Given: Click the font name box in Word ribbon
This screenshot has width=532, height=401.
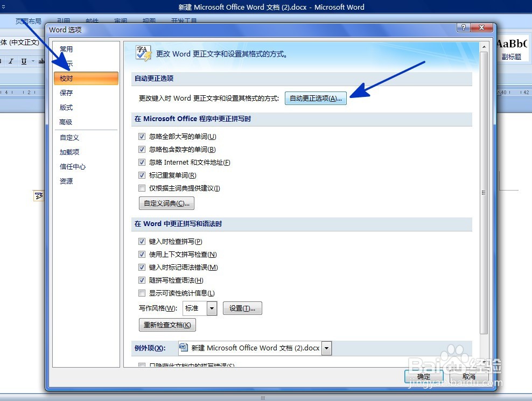Looking at the screenshot, I should pos(20,43).
